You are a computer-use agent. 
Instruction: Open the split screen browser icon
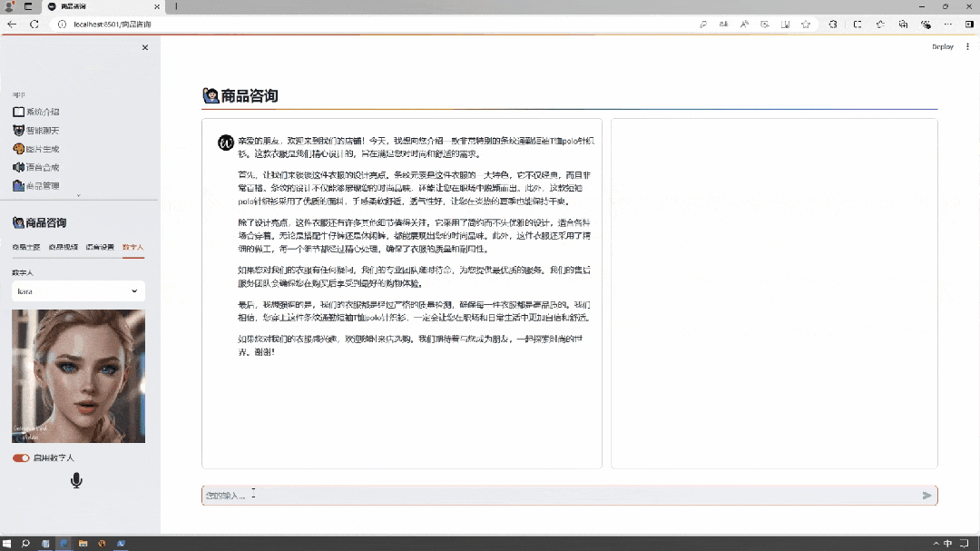click(x=857, y=25)
